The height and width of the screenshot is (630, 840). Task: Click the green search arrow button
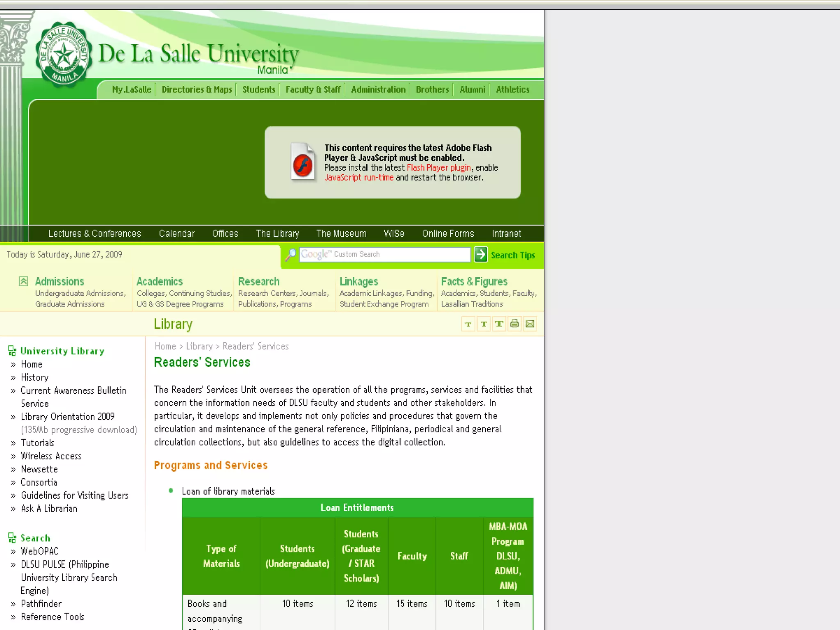click(x=481, y=254)
